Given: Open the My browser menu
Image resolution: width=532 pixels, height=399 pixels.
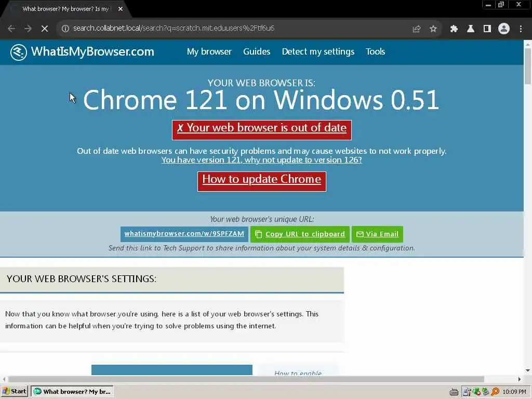Looking at the screenshot, I should click(x=209, y=51).
